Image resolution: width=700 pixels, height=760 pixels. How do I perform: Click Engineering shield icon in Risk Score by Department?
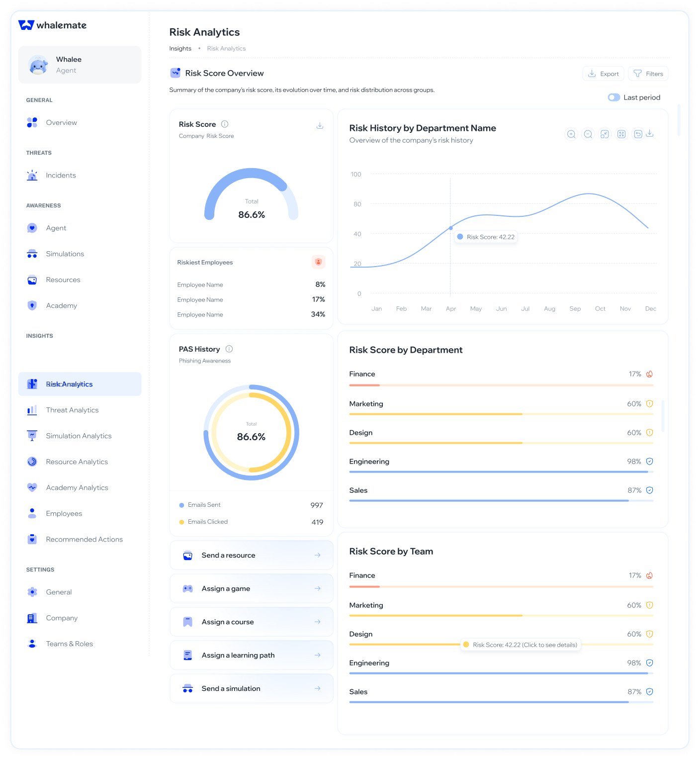click(649, 462)
